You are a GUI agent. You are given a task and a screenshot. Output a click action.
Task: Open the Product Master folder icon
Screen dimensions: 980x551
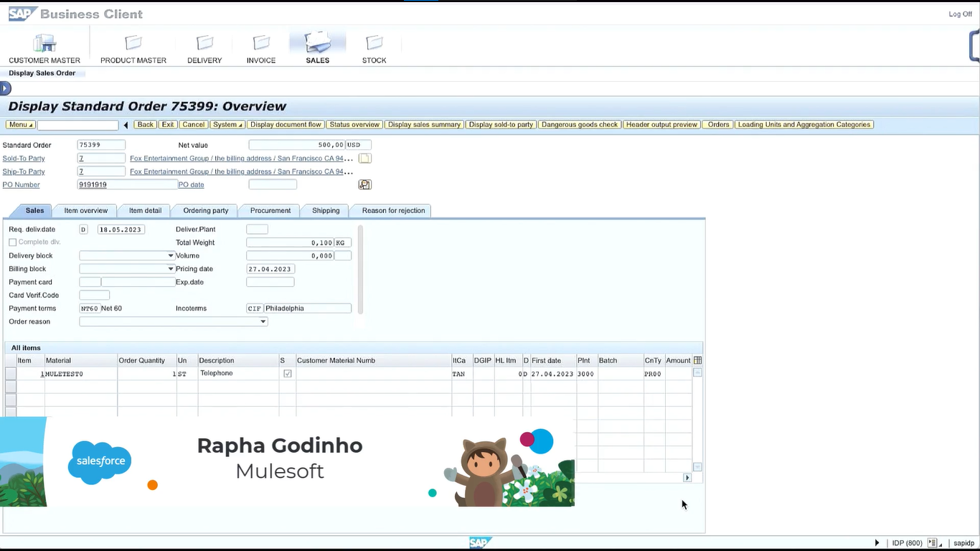tap(133, 43)
